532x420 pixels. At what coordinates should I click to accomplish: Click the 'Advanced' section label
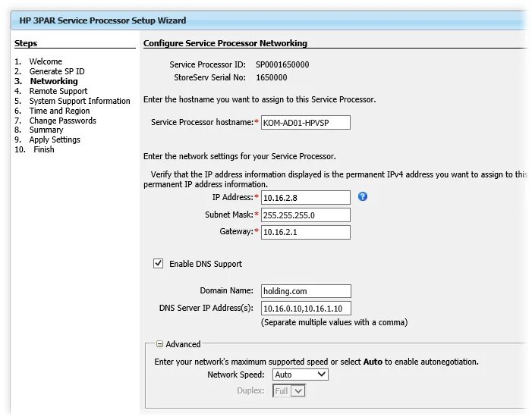(183, 344)
